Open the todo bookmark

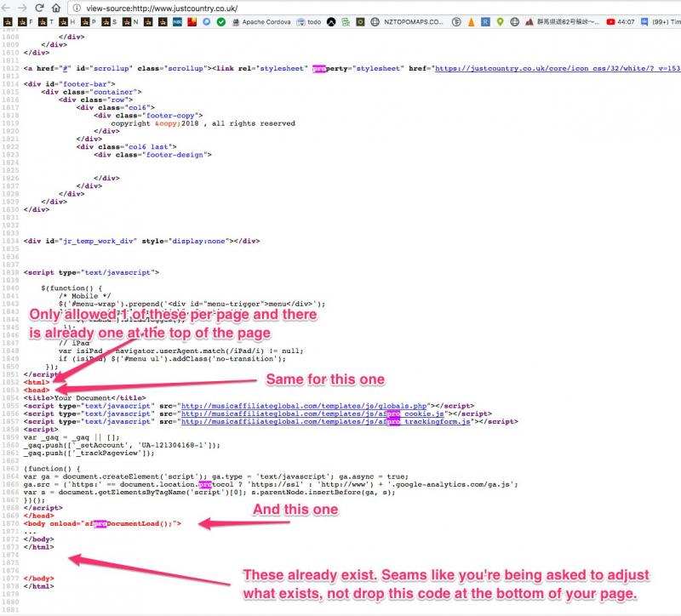click(309, 22)
